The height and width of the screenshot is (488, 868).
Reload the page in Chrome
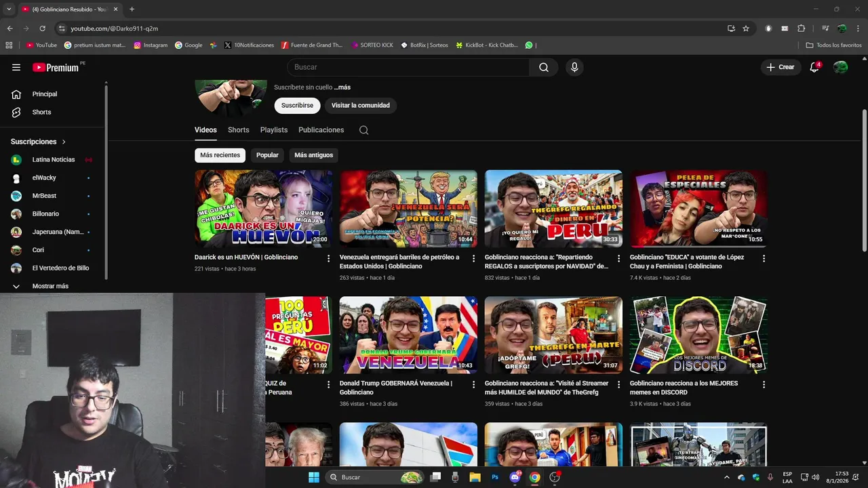click(42, 28)
